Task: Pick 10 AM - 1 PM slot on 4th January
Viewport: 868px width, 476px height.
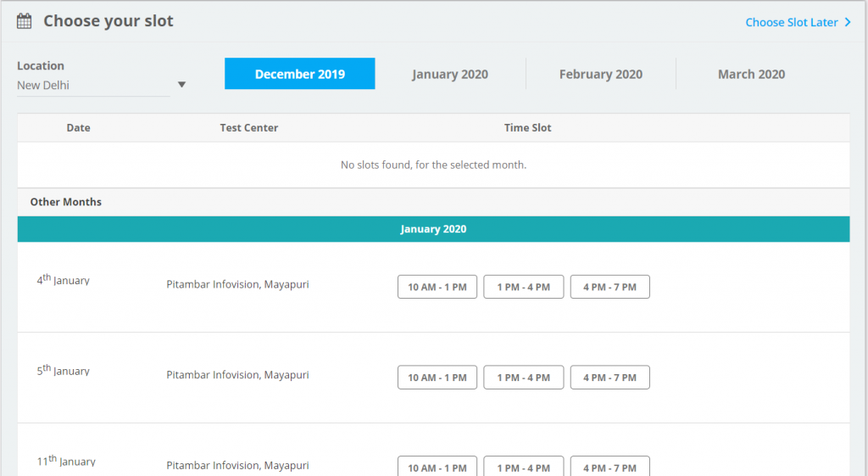Action: coord(437,287)
